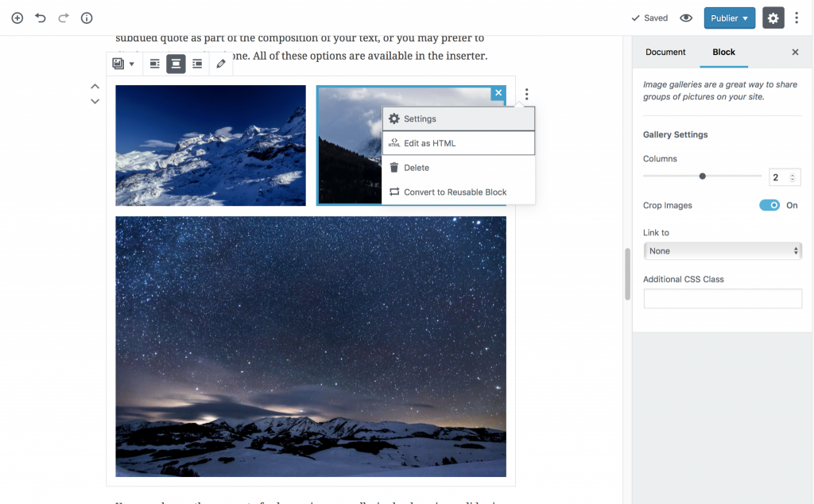Select the cloudy mountain gallery image
This screenshot has height=504, width=814.
[x=350, y=145]
